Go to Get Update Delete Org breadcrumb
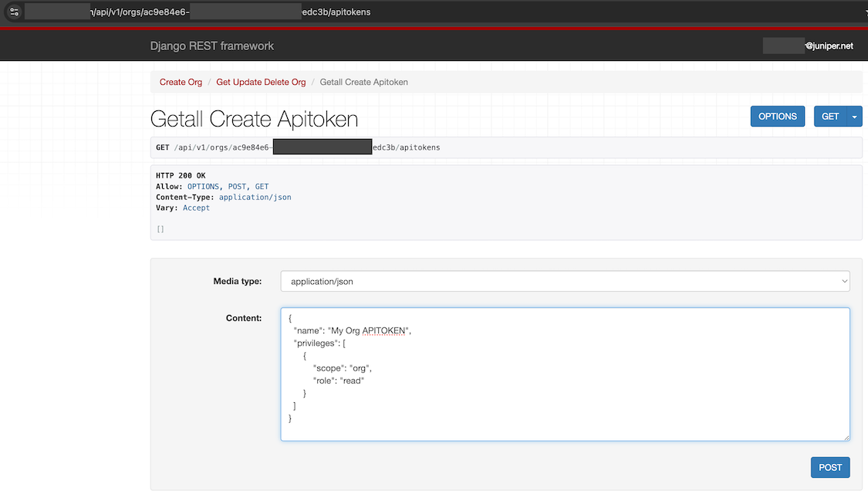The image size is (868, 494). (x=261, y=82)
